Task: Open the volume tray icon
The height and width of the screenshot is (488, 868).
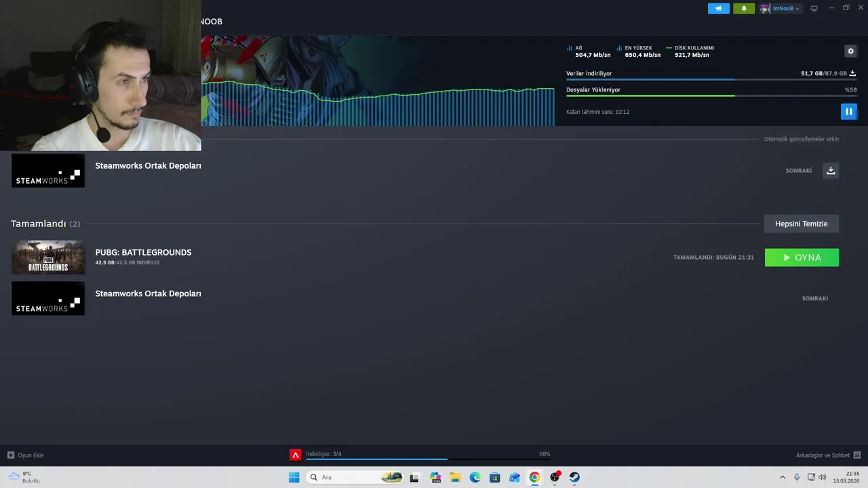Action: pos(823,477)
